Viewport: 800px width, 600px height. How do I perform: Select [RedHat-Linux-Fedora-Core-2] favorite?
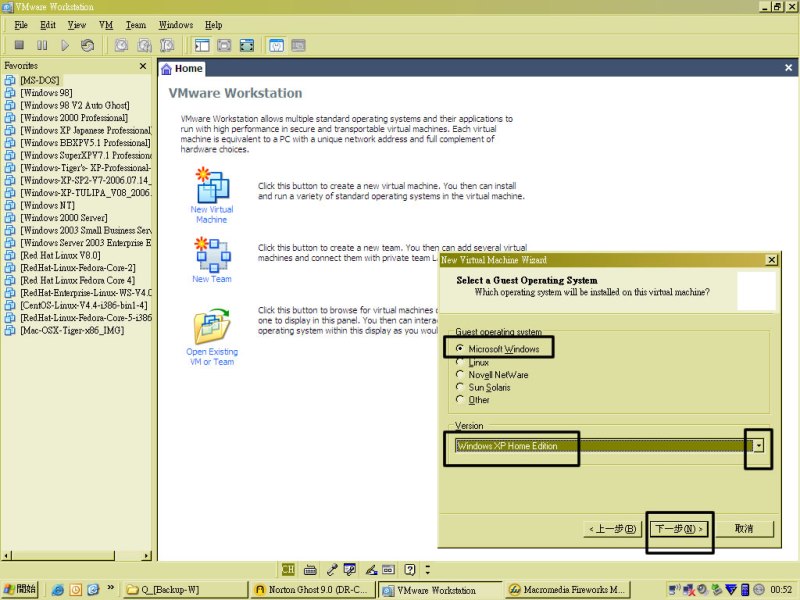coord(78,267)
